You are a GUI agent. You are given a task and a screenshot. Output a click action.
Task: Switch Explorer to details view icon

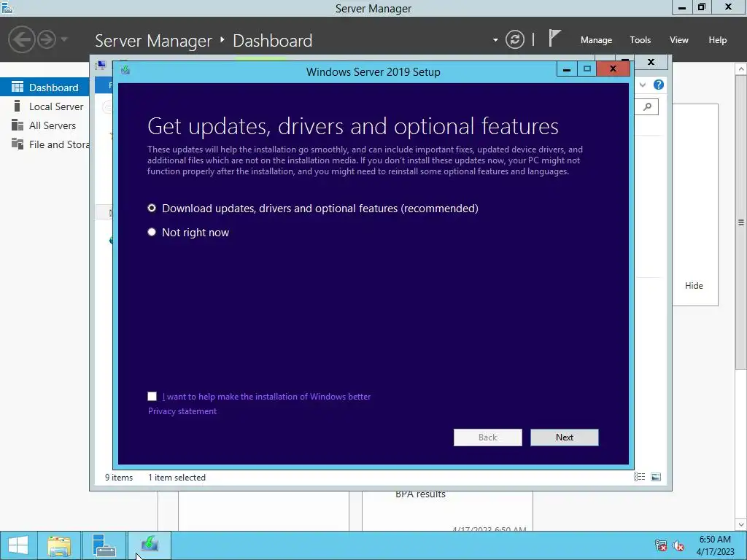pyautogui.click(x=639, y=477)
